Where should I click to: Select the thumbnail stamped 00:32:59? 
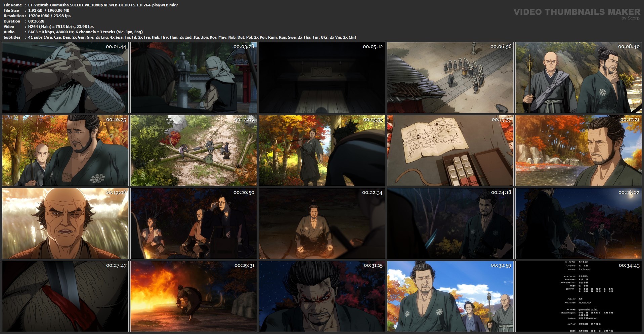(450, 296)
